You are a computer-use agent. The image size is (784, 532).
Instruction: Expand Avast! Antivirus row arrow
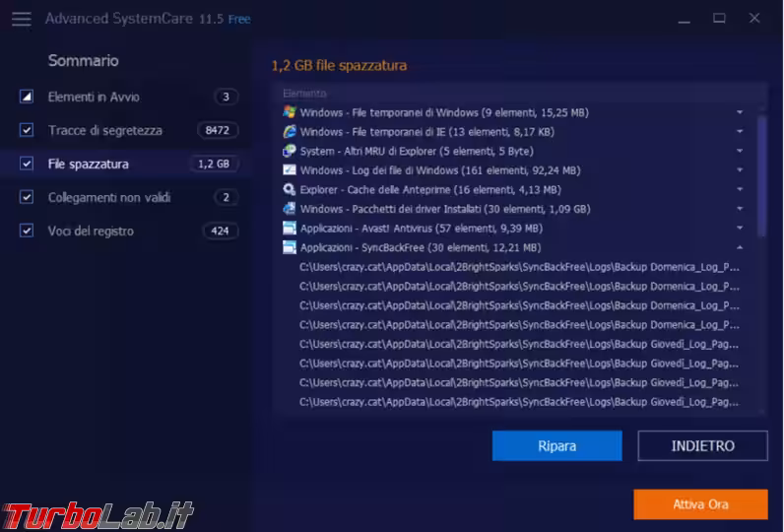(740, 228)
